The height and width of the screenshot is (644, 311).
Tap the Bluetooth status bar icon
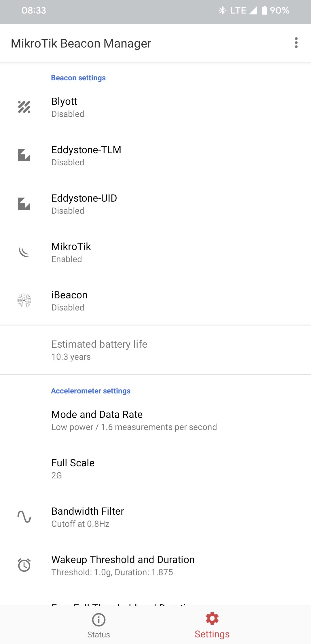222,11
